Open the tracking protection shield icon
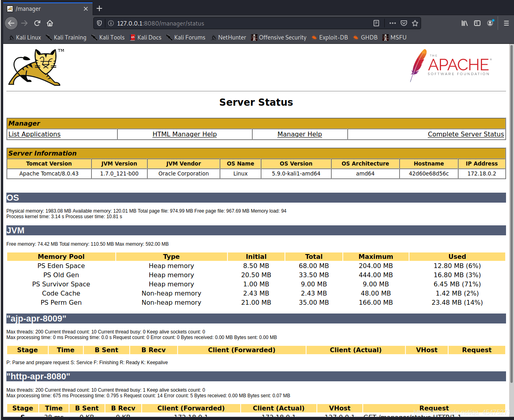The width and height of the screenshot is (514, 420). (x=99, y=23)
